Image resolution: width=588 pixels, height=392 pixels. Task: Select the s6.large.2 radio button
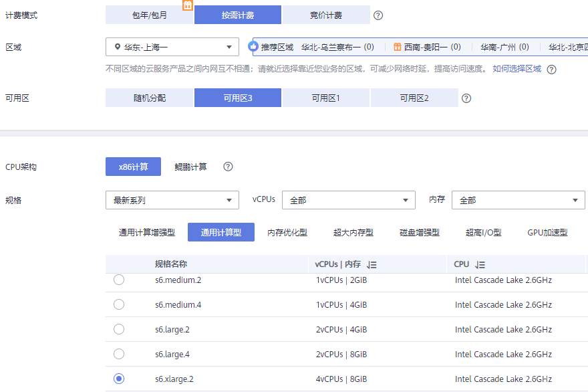click(x=119, y=329)
